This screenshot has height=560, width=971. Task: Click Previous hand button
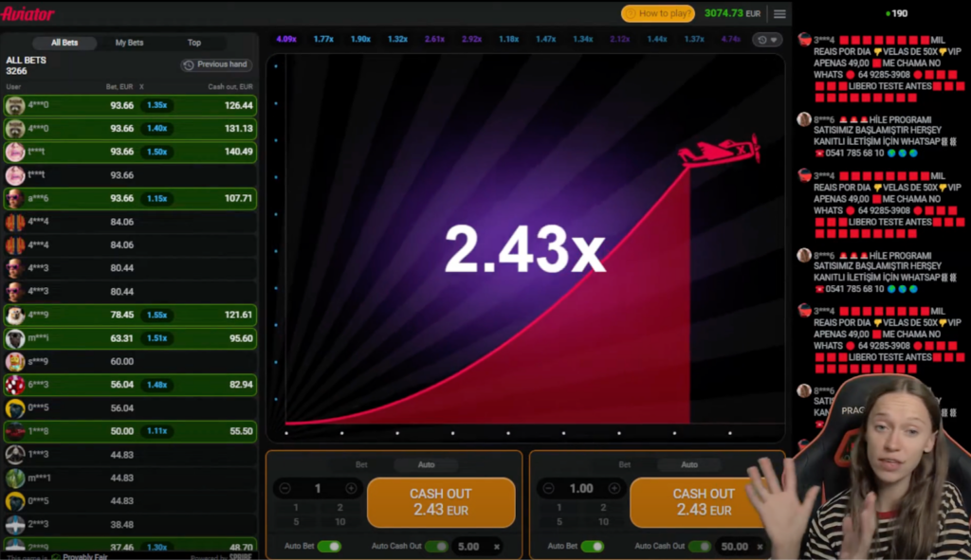(x=217, y=65)
